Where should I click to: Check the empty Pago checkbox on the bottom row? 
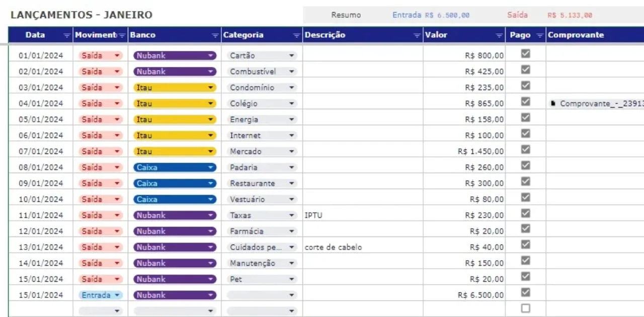click(x=525, y=308)
